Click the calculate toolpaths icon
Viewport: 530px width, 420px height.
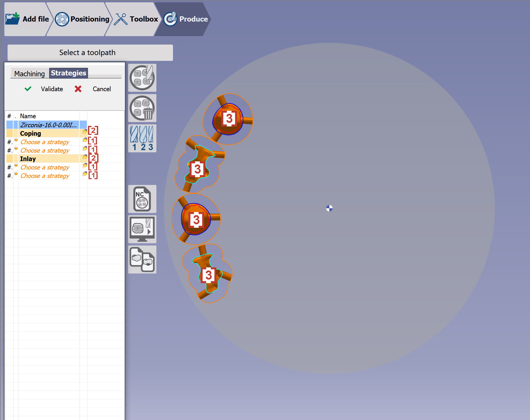point(142,78)
